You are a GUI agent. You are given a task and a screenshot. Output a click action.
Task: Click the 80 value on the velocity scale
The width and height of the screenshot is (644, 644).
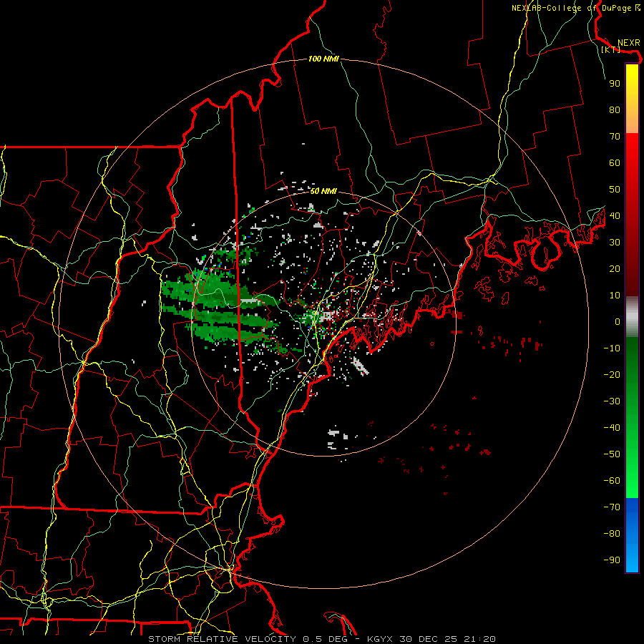(615, 110)
